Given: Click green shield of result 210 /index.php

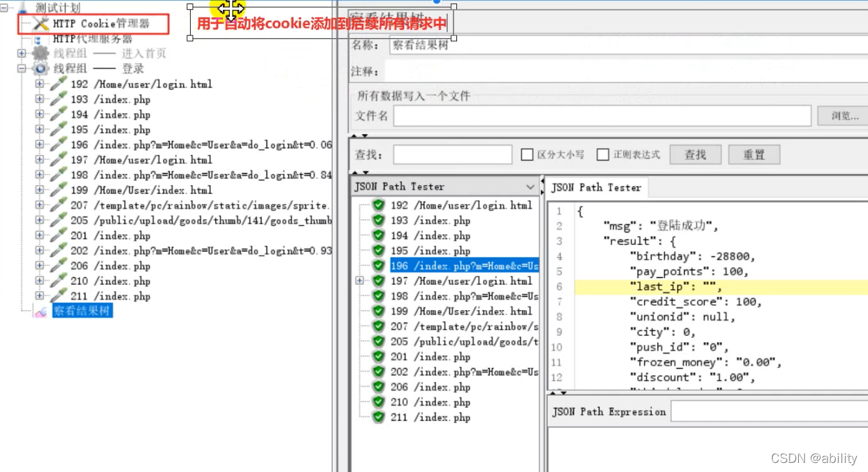Looking at the screenshot, I should click(x=379, y=402).
